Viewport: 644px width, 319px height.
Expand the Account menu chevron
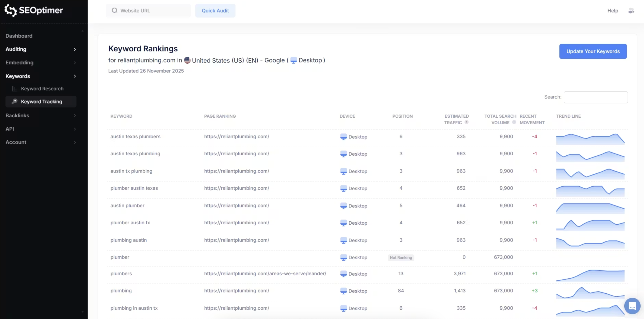tap(75, 142)
